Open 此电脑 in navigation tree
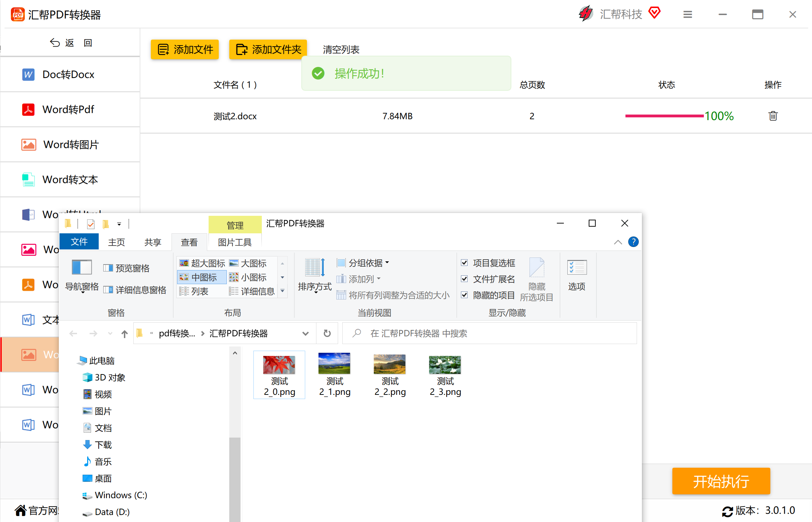The height and width of the screenshot is (522, 812). pyautogui.click(x=96, y=360)
